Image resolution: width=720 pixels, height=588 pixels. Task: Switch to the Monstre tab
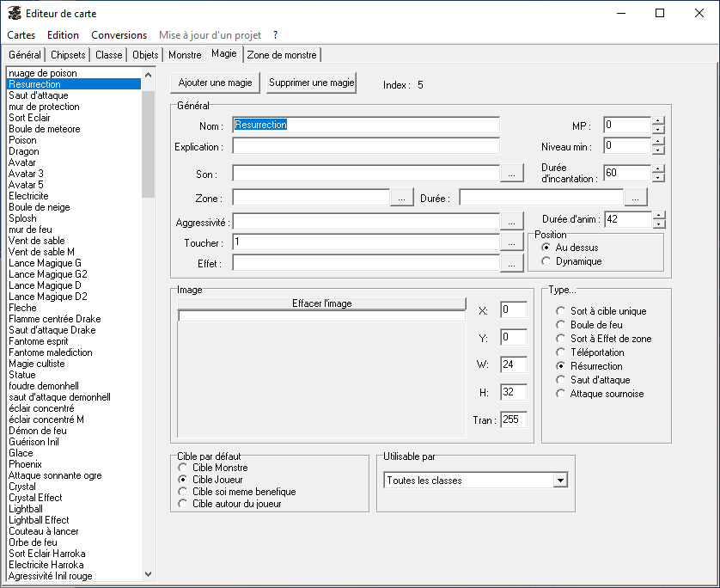click(185, 55)
